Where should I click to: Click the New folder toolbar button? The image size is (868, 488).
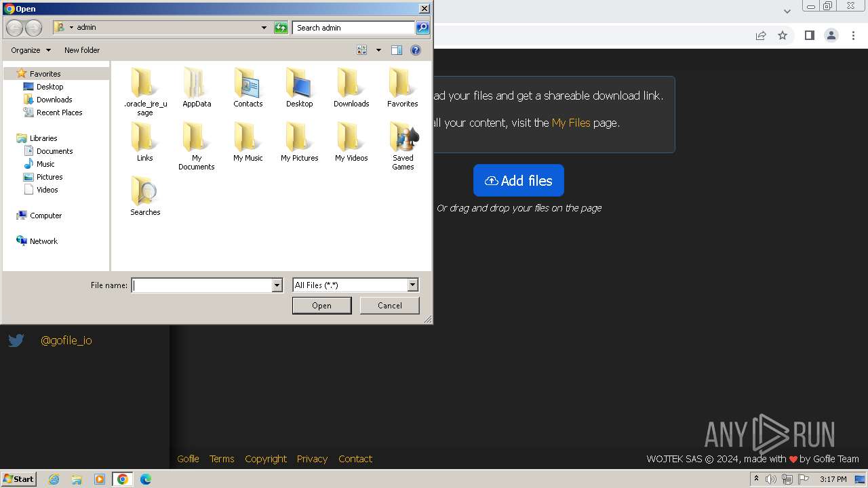click(x=82, y=50)
